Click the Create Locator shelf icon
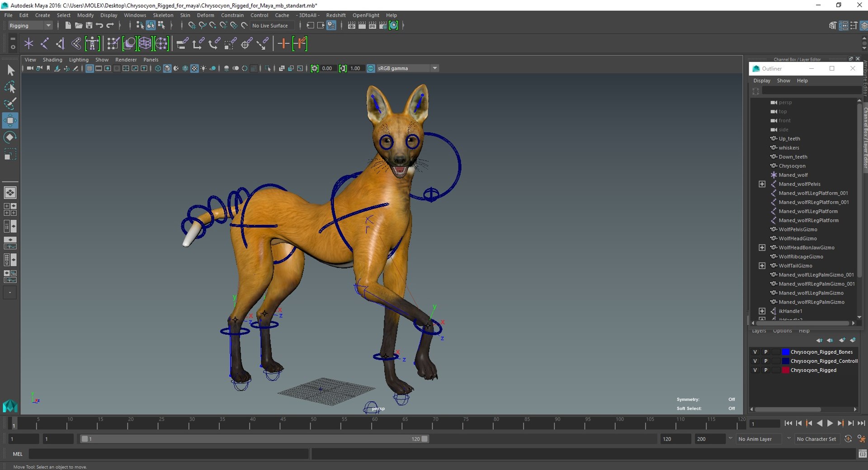Image resolution: width=868 pixels, height=470 pixels. 28,43
